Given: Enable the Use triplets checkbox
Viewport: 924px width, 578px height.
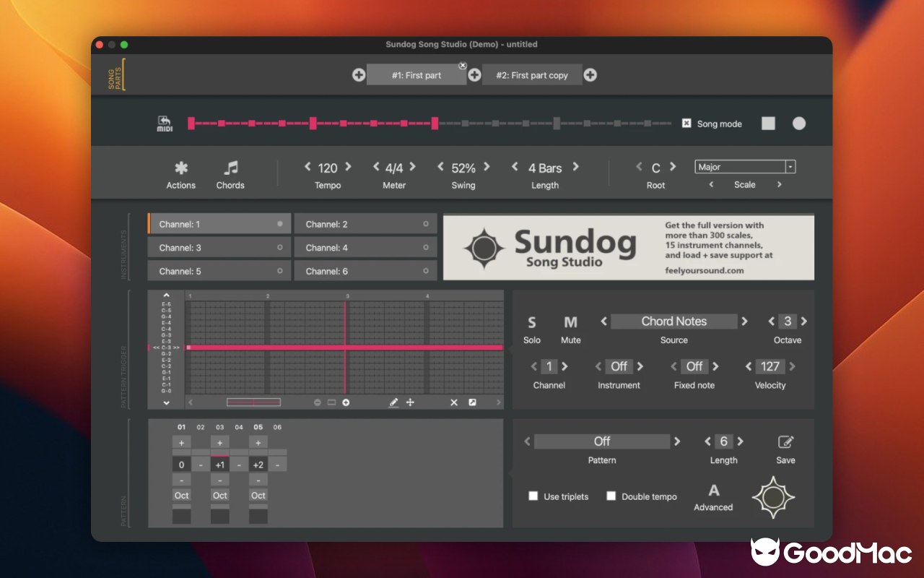Looking at the screenshot, I should point(533,496).
